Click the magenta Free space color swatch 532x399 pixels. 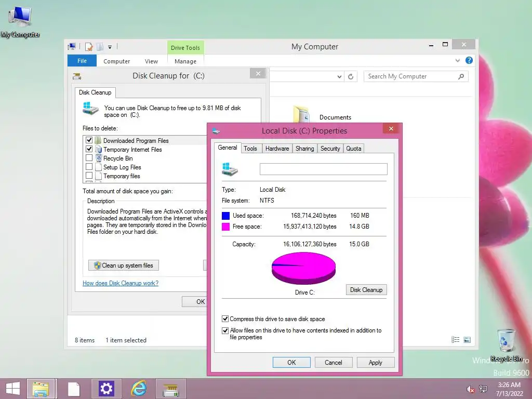(x=225, y=227)
